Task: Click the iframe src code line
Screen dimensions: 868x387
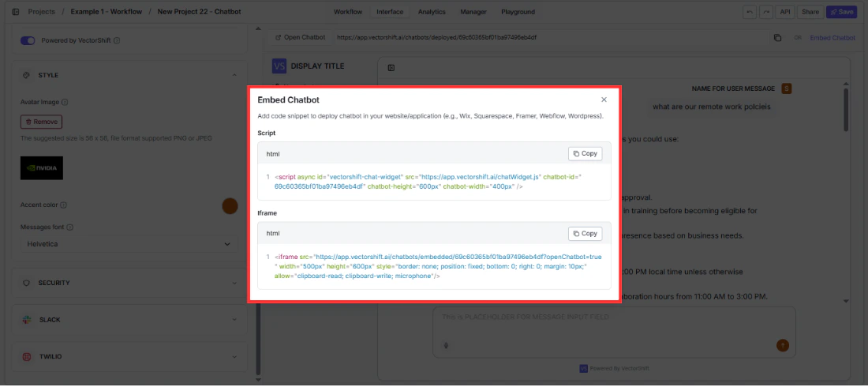Action: point(438,267)
